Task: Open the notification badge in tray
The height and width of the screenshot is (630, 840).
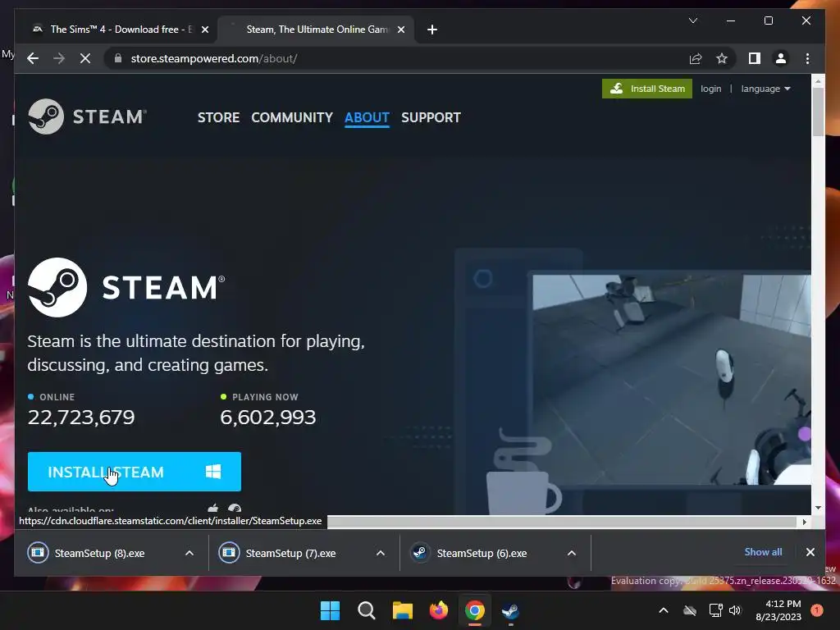Action: coord(817,610)
